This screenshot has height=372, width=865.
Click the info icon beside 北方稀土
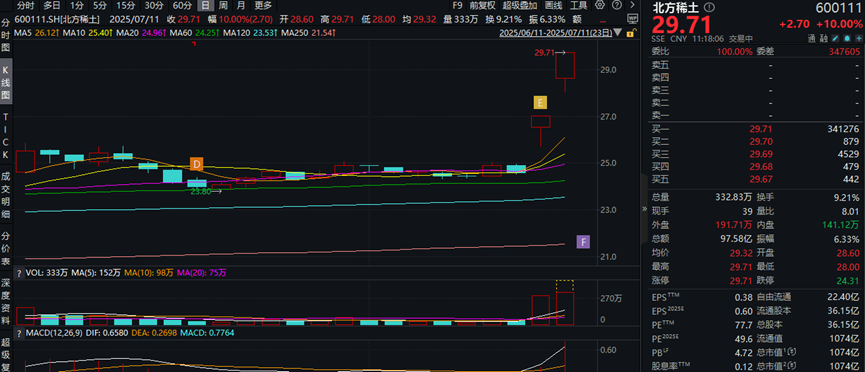[x=709, y=7]
